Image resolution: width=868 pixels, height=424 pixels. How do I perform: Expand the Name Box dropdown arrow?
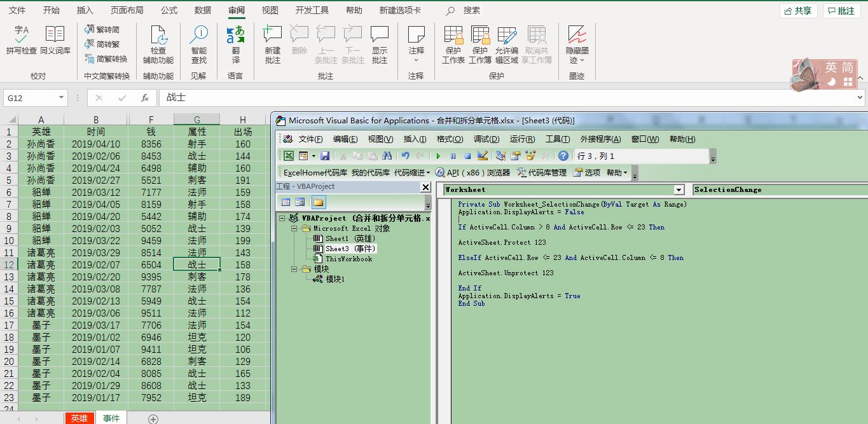pyautogui.click(x=62, y=98)
